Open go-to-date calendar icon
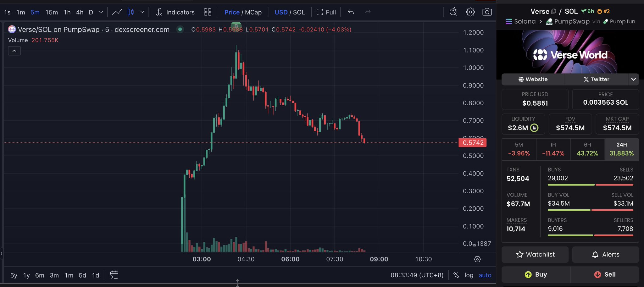Image resolution: width=644 pixels, height=287 pixels. [x=114, y=275]
